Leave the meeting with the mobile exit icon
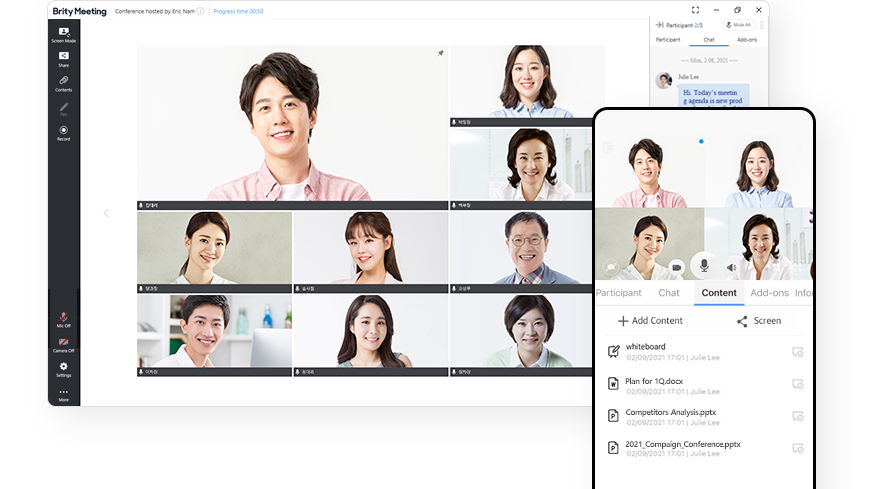The image size is (870, 489). point(608,148)
